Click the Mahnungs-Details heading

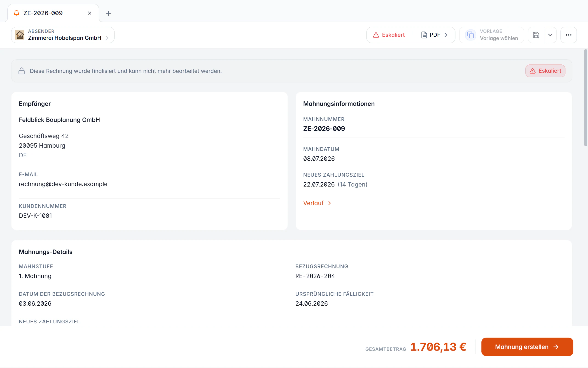click(x=46, y=252)
